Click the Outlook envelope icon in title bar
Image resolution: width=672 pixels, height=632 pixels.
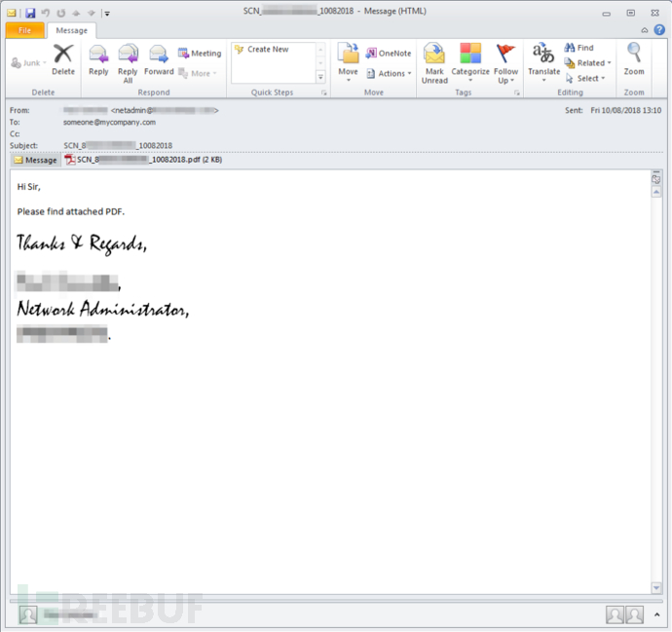(12, 13)
